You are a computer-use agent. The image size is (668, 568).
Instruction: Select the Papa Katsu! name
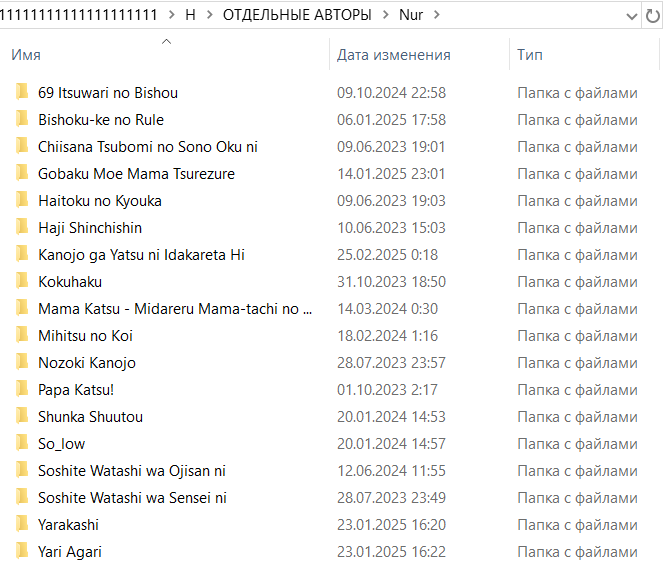[76, 390]
